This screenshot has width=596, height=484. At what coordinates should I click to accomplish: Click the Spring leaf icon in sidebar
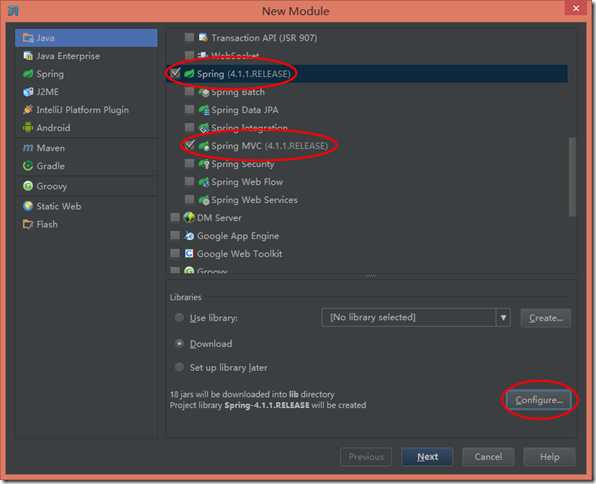28,74
